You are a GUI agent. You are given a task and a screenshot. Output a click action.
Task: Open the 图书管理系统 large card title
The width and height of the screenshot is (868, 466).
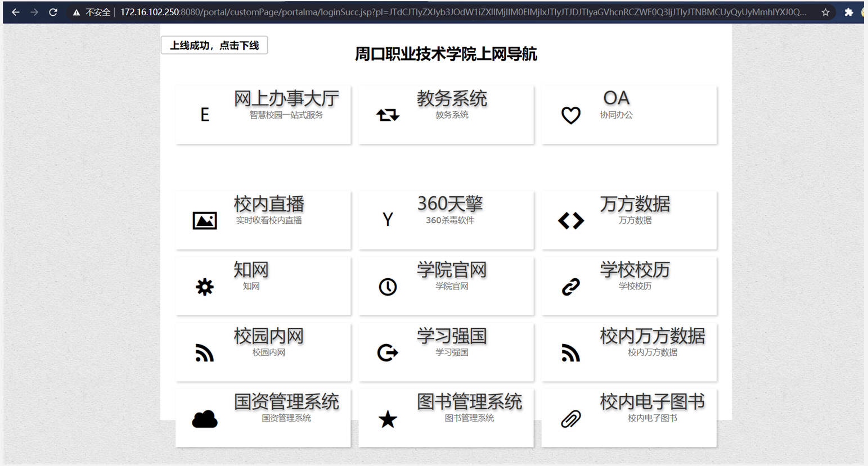[x=469, y=402]
